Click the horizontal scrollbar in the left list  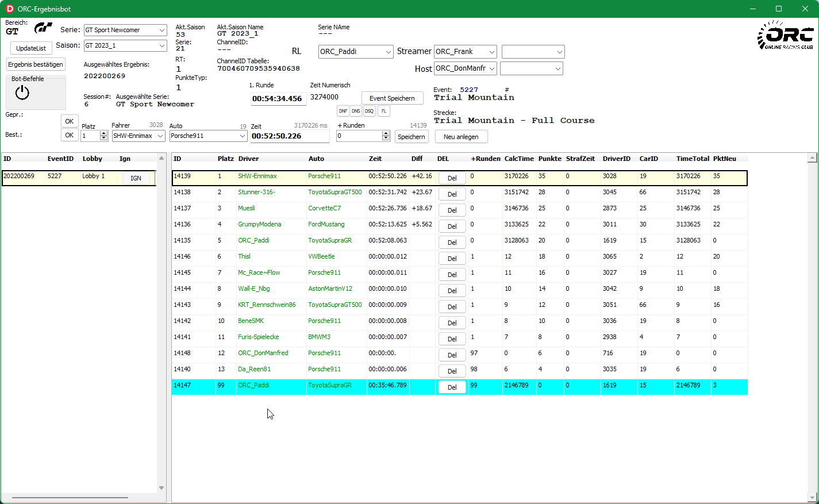click(70, 498)
